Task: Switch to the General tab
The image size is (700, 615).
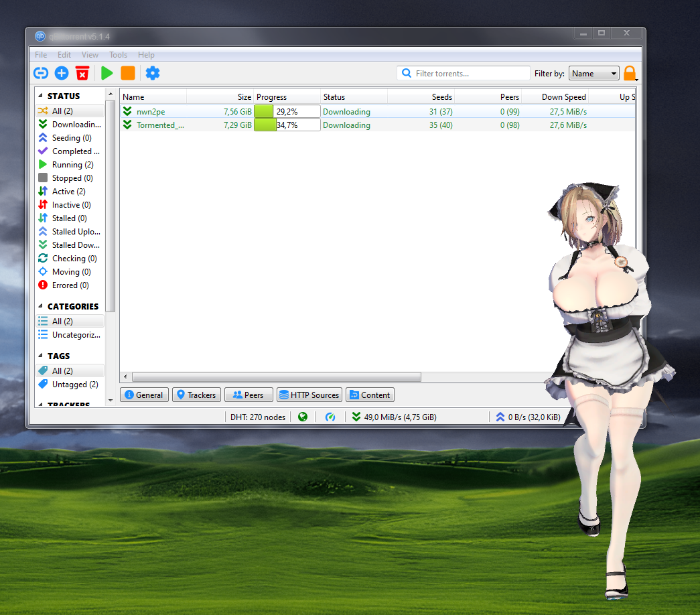Action: point(144,395)
